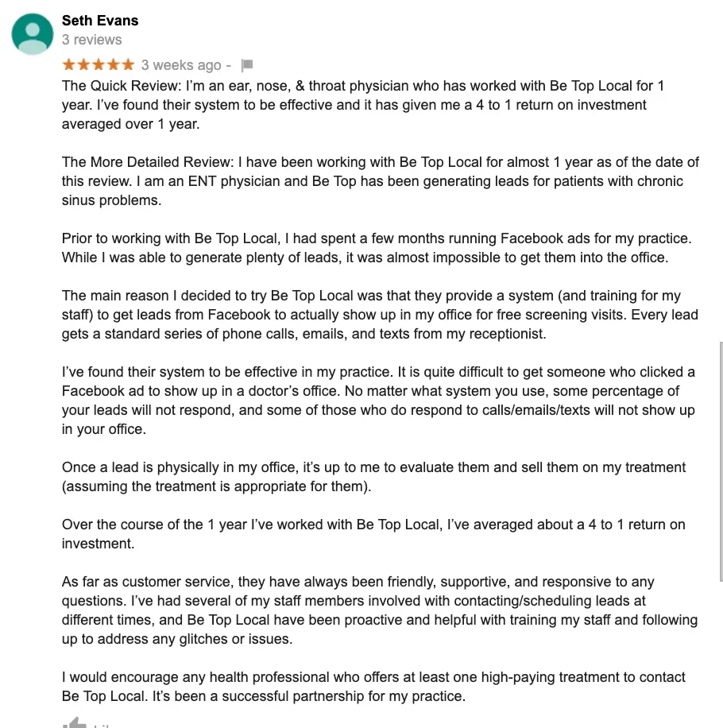The height and width of the screenshot is (728, 723).
Task: View the reviewer's 3 reviews
Action: click(92, 40)
